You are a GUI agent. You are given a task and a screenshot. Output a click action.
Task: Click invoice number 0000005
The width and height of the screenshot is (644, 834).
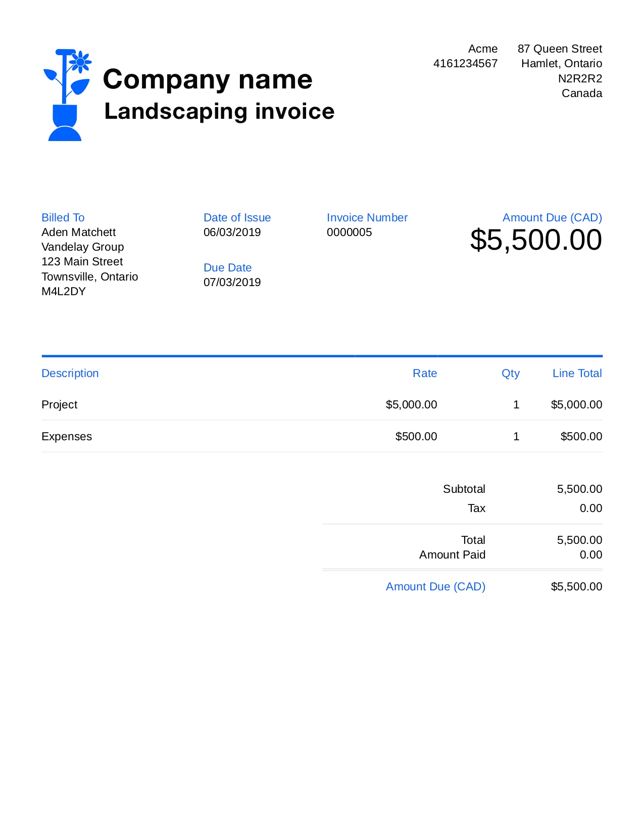tap(350, 232)
